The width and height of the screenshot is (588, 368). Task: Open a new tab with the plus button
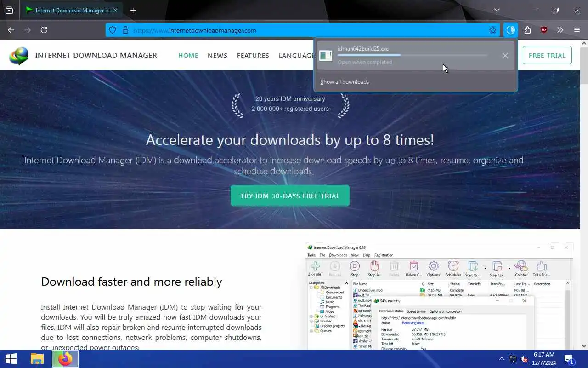(x=133, y=10)
